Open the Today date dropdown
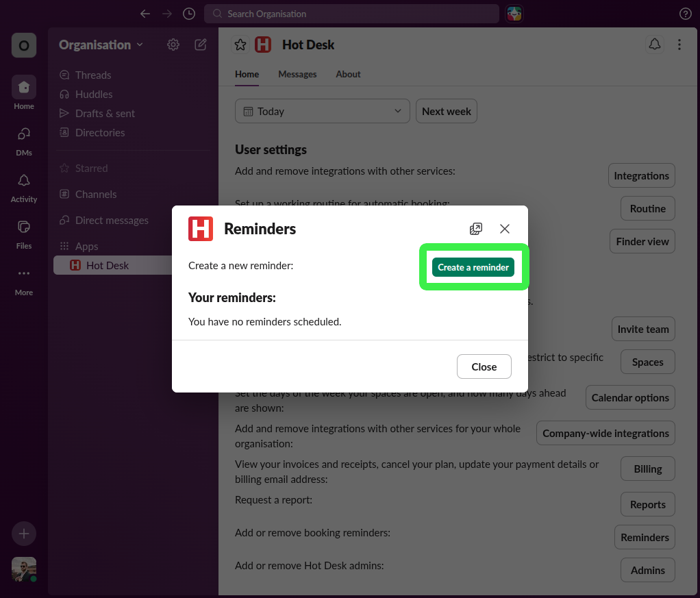Viewport: 700px width, 598px height. 322,110
